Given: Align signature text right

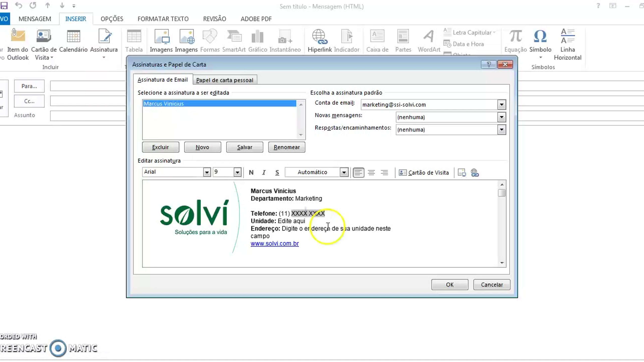Looking at the screenshot, I should [x=384, y=172].
